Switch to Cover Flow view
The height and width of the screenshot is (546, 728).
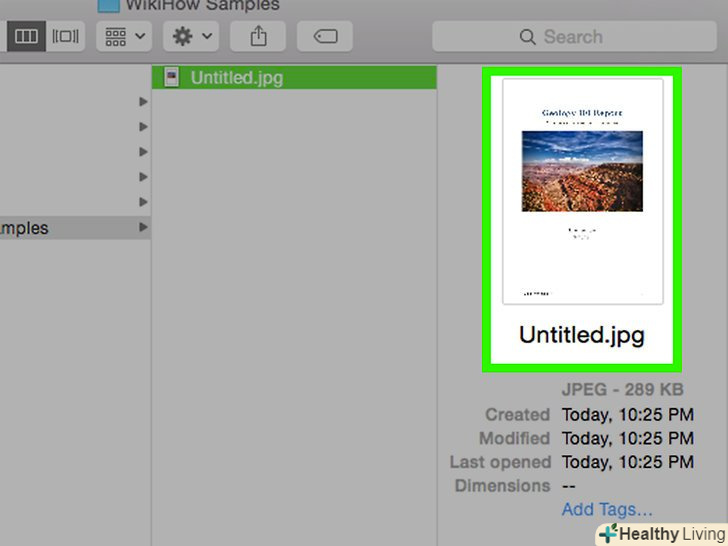tap(65, 36)
